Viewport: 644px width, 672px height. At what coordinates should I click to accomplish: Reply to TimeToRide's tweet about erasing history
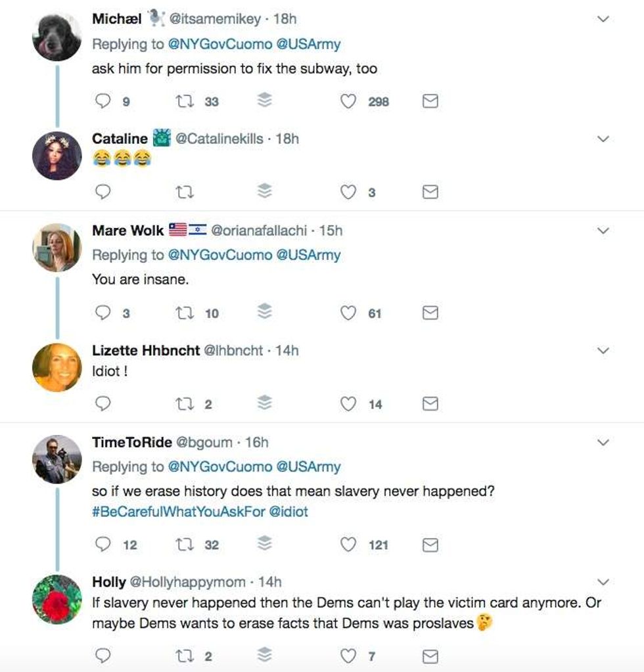(x=103, y=545)
